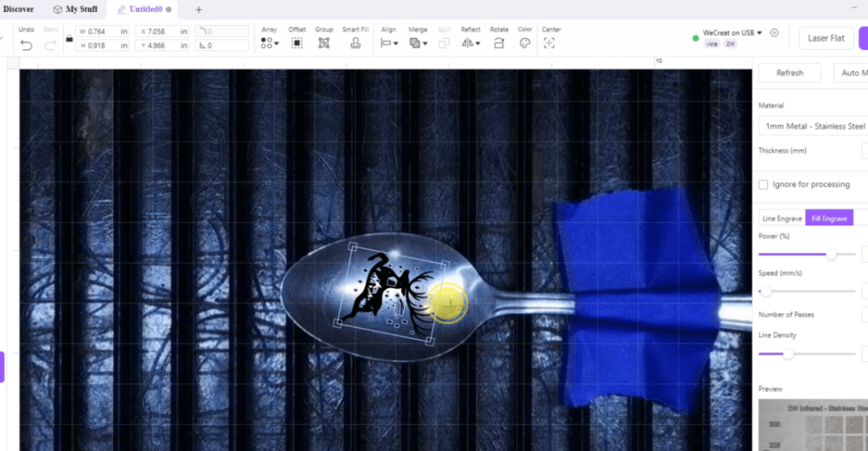Click the Center alignment icon
The height and width of the screenshot is (451, 868).
click(x=550, y=43)
